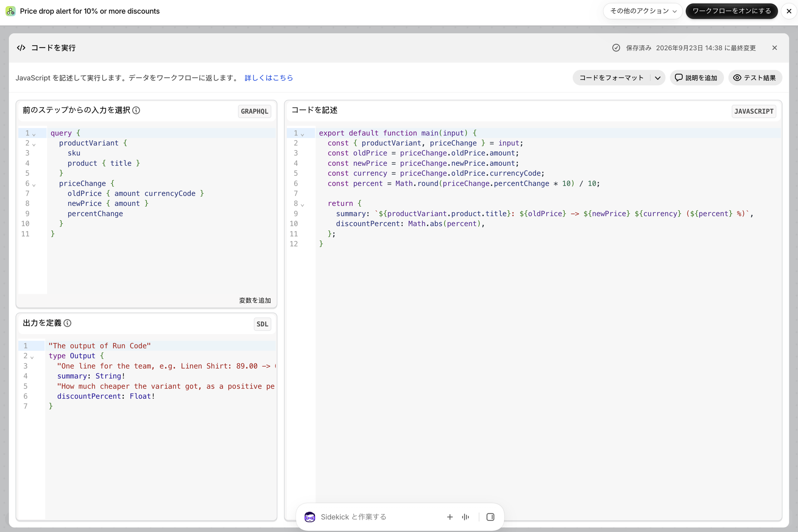Start voice input in Sidekick bar
798x532 pixels.
465,517
